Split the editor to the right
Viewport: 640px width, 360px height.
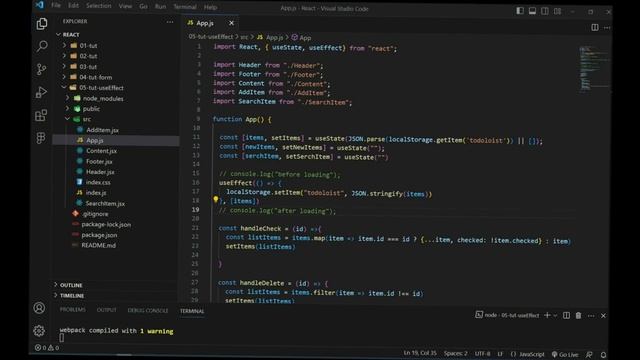[595, 27]
